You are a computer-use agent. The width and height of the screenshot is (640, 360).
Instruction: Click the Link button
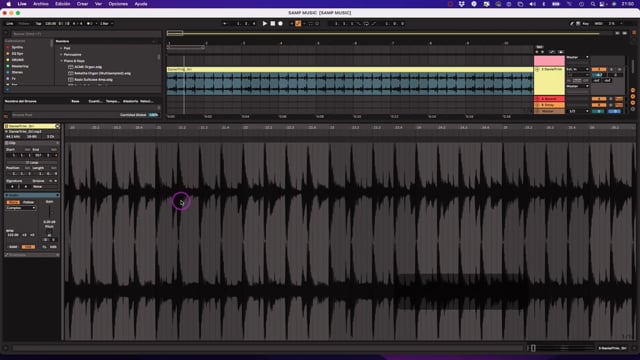[x=9, y=24]
